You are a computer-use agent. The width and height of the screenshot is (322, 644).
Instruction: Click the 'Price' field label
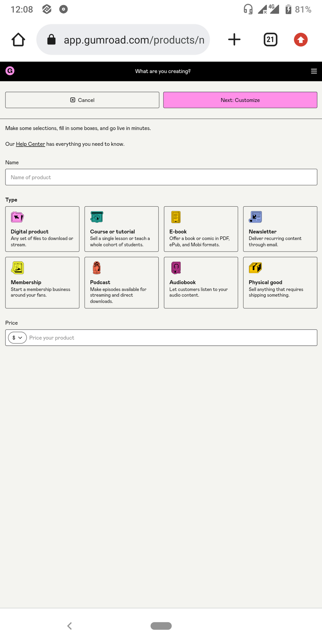(12, 323)
